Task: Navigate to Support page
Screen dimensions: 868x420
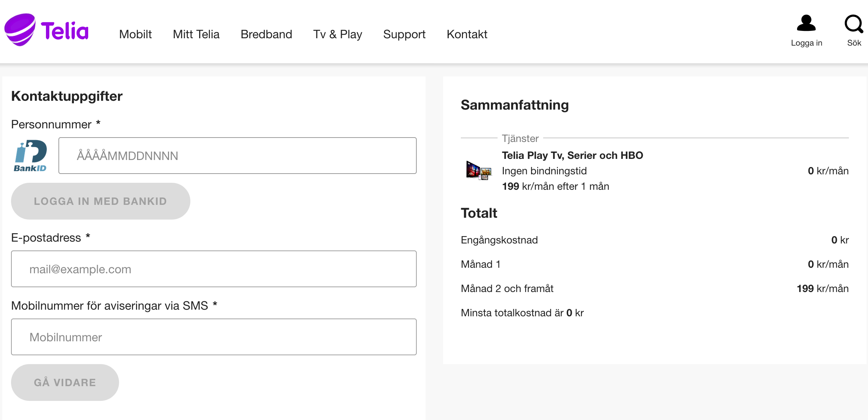Action: 404,34
